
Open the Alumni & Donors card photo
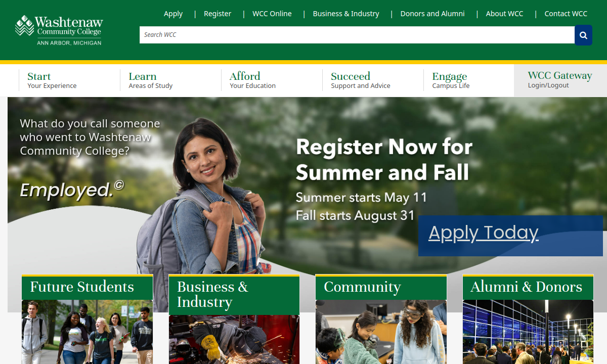click(x=528, y=332)
